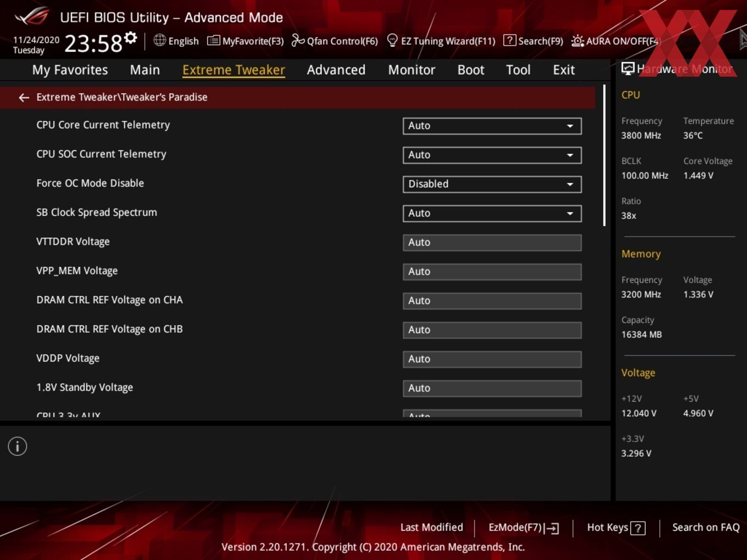This screenshot has height=560, width=747.
Task: Expand SB Clock Spread Spectrum dropdown
Action: pyautogui.click(x=492, y=213)
